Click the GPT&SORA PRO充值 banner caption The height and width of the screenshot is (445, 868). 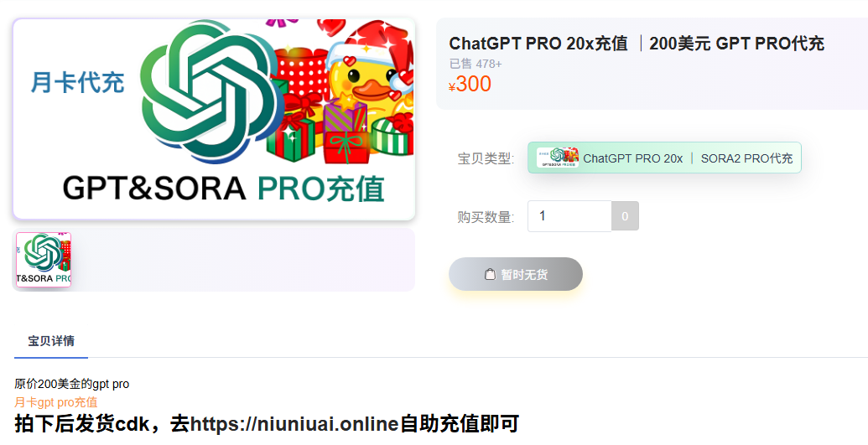[223, 189]
